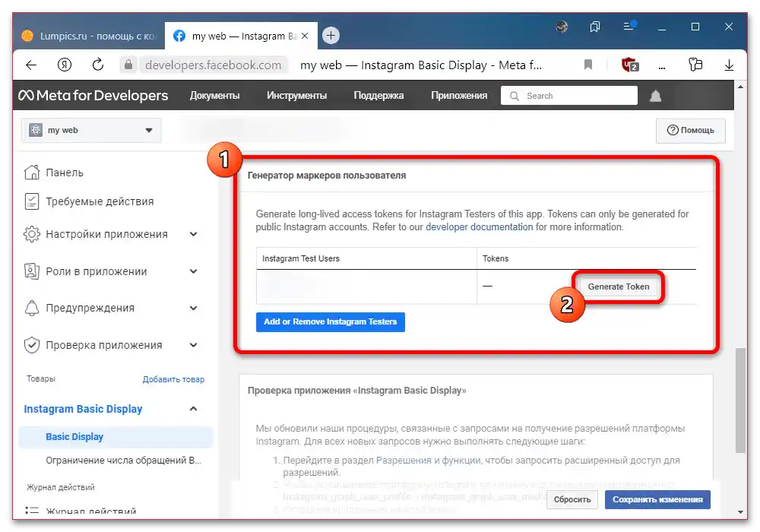Open Предупреждения via the bell icon

tap(31, 308)
